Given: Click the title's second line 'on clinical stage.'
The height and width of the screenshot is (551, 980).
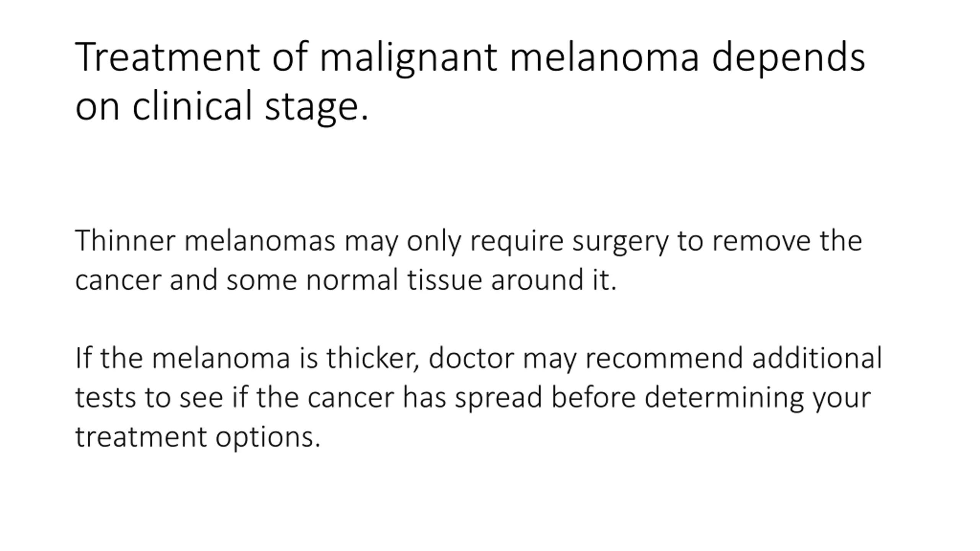Looking at the screenshot, I should click(x=222, y=106).
